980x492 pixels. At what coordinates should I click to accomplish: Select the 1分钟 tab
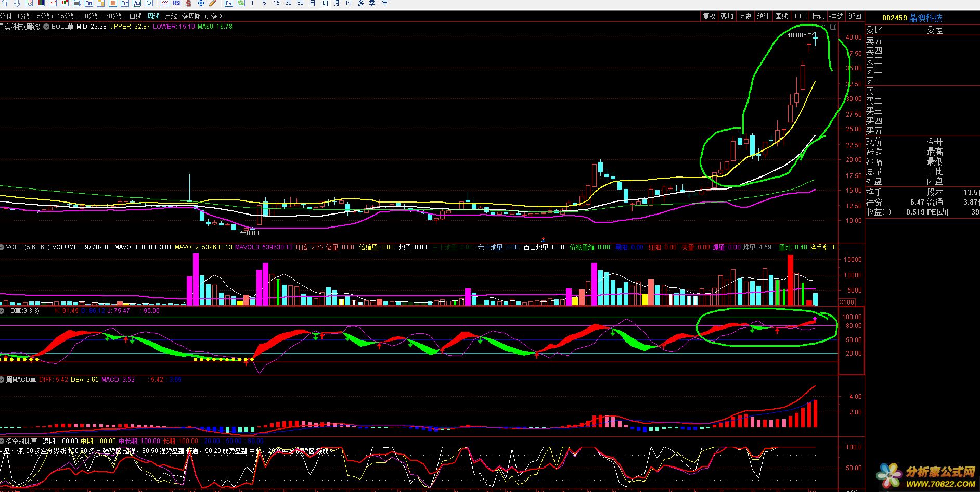(24, 17)
